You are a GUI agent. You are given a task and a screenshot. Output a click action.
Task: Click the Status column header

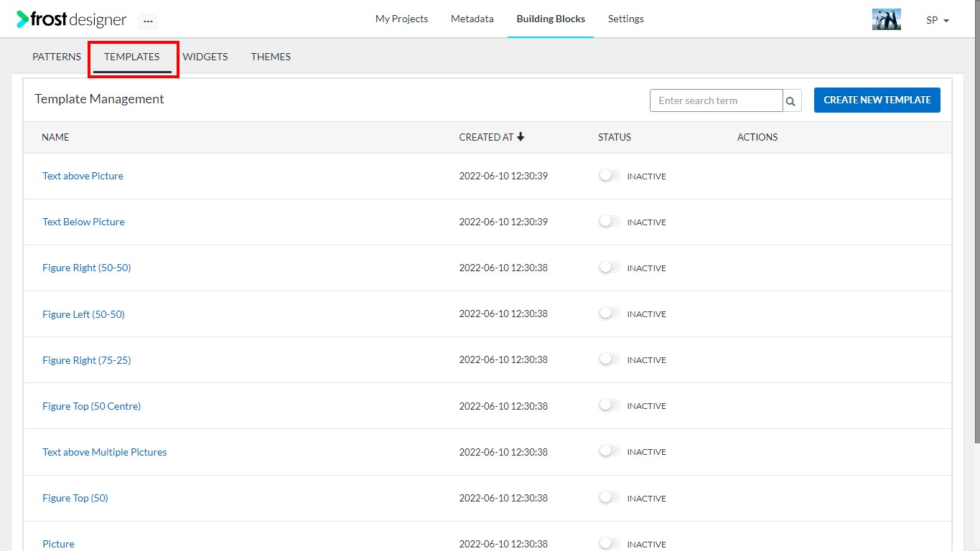pyautogui.click(x=615, y=137)
